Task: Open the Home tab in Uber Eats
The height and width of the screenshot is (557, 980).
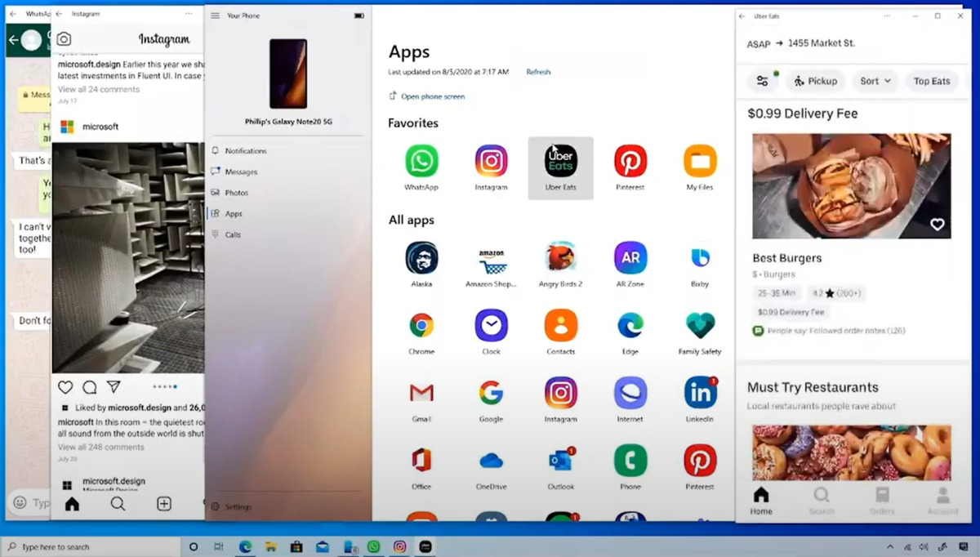Action: (761, 501)
